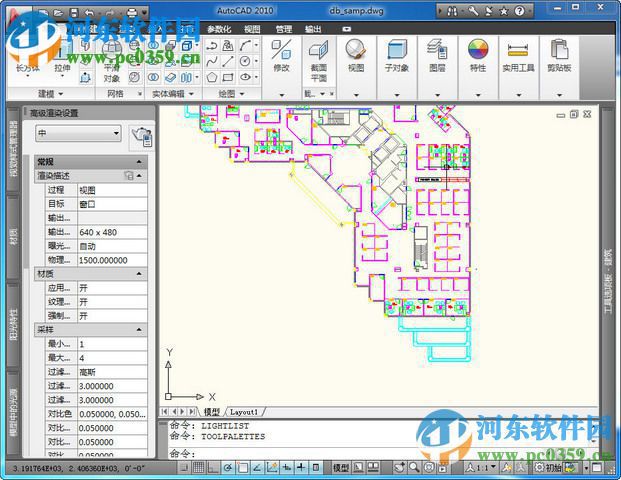Switch to the Layout1 tab

click(244, 411)
